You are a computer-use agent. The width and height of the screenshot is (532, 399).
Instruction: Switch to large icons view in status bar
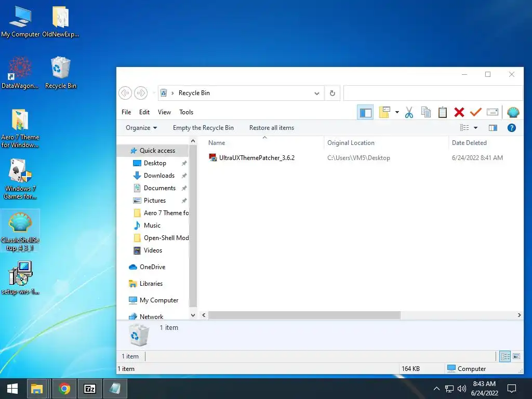(516, 356)
